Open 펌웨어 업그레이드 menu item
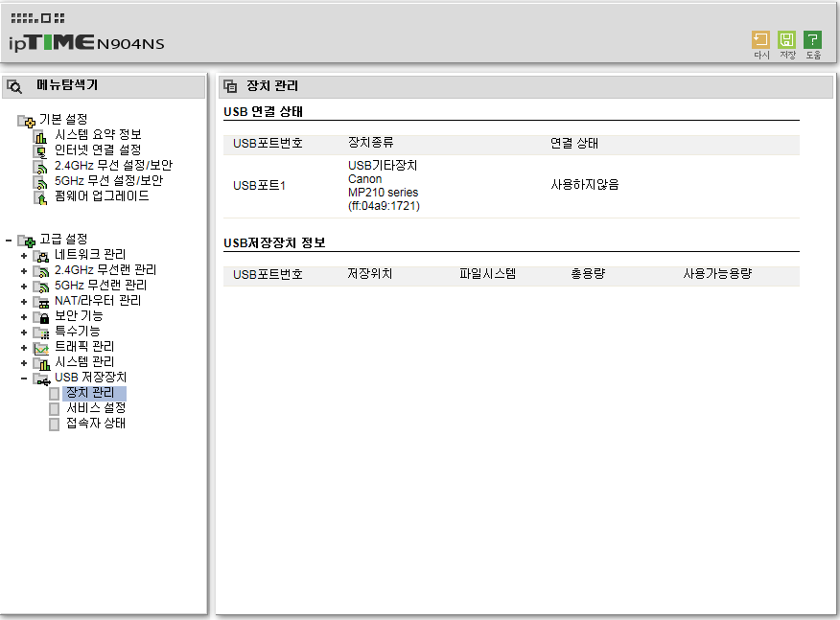 click(102, 195)
